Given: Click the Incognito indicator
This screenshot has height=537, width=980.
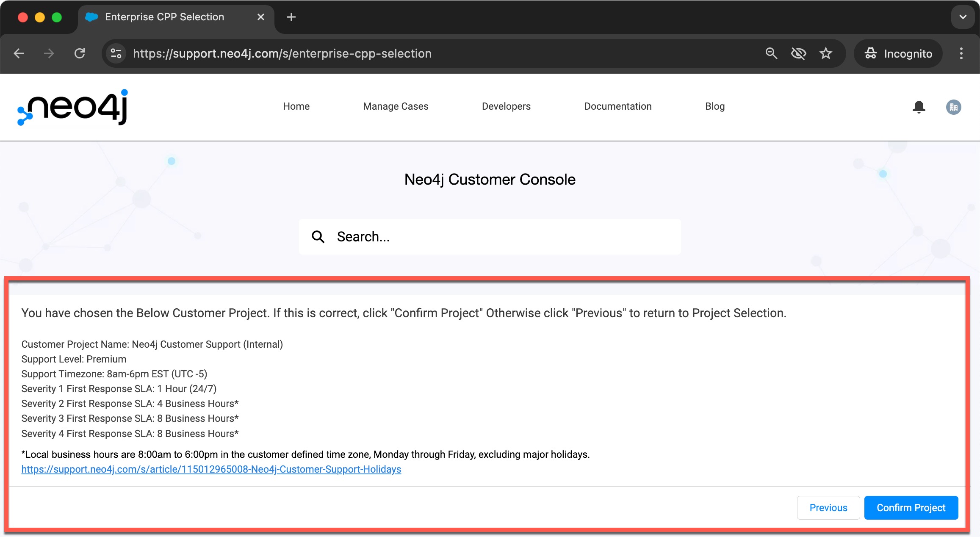Looking at the screenshot, I should [x=898, y=53].
